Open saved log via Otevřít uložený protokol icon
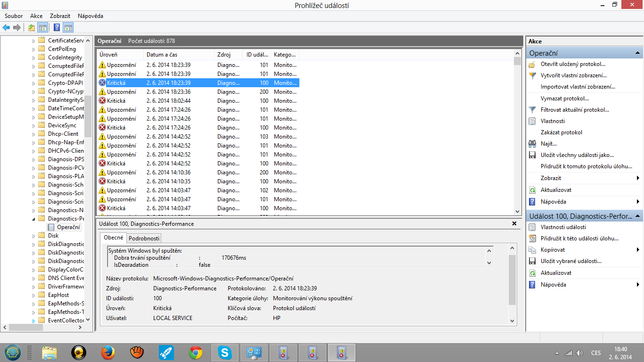The height and width of the screenshot is (362, 644). click(x=532, y=64)
